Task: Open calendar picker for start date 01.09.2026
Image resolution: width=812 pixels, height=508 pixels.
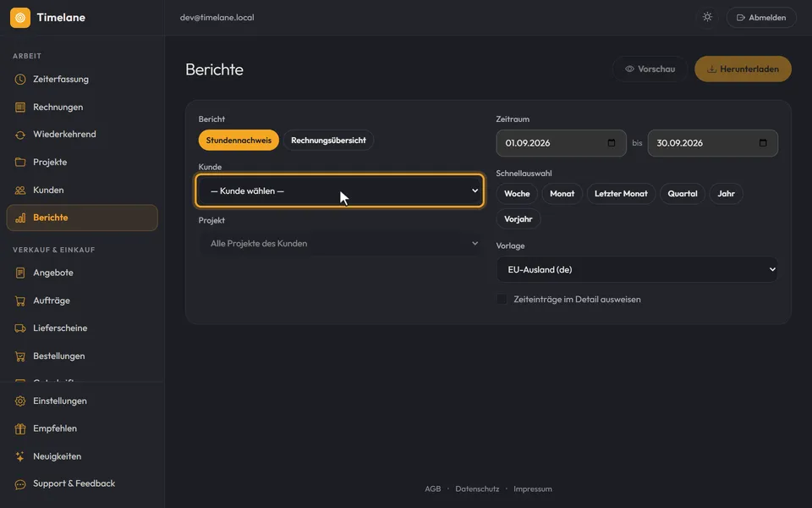Action: tap(612, 142)
